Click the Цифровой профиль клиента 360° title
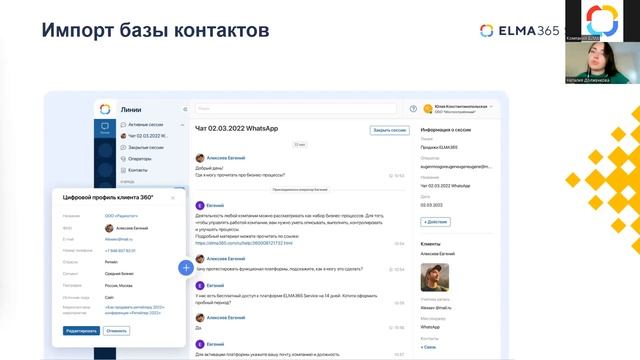This screenshot has height=360, width=640. tap(108, 198)
